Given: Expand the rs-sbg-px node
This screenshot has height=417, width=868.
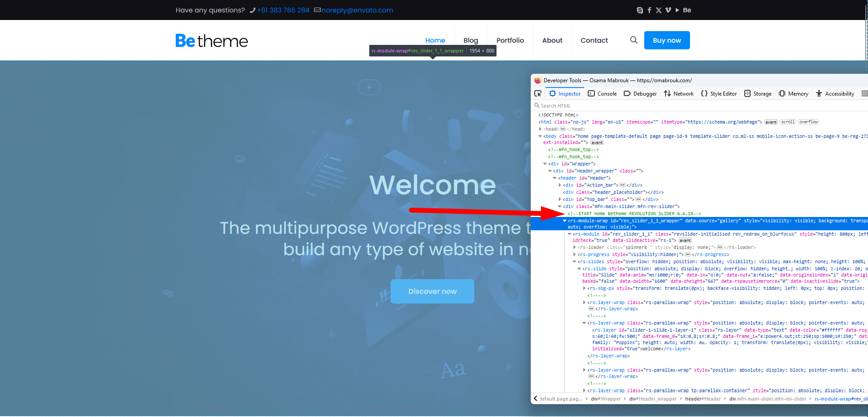Looking at the screenshot, I should click(x=584, y=288).
